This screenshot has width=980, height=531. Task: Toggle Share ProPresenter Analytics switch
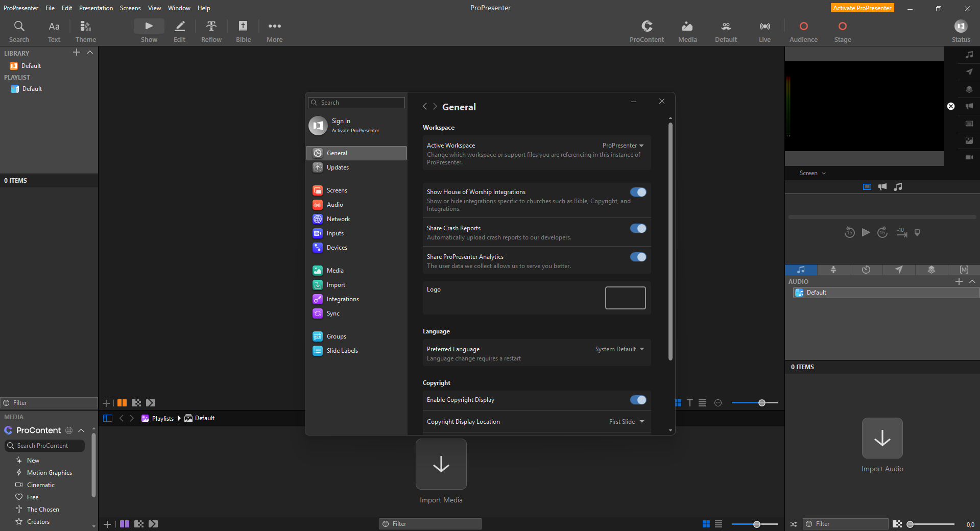click(638, 257)
